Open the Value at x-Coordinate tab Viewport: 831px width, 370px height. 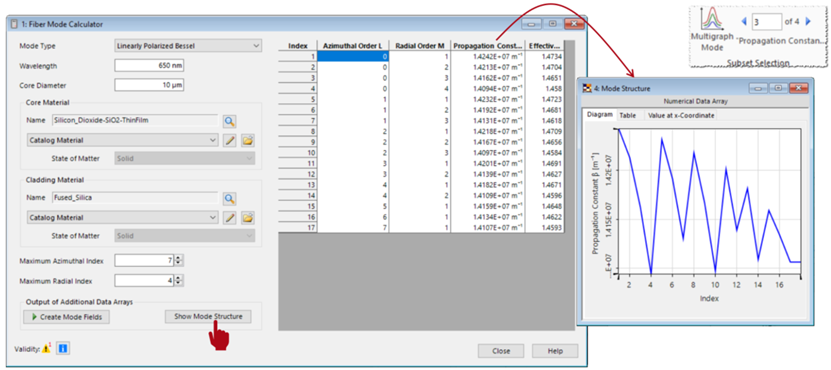(681, 115)
